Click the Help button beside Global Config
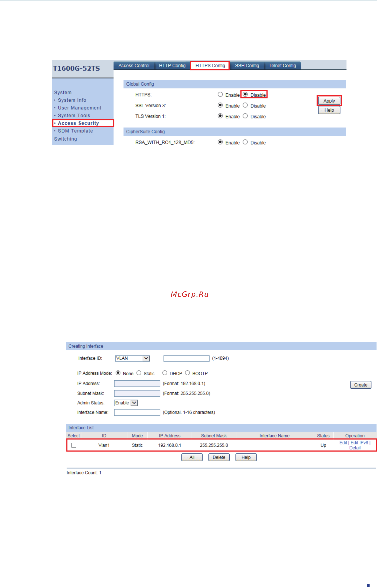This screenshot has height=588, width=377. [x=329, y=110]
